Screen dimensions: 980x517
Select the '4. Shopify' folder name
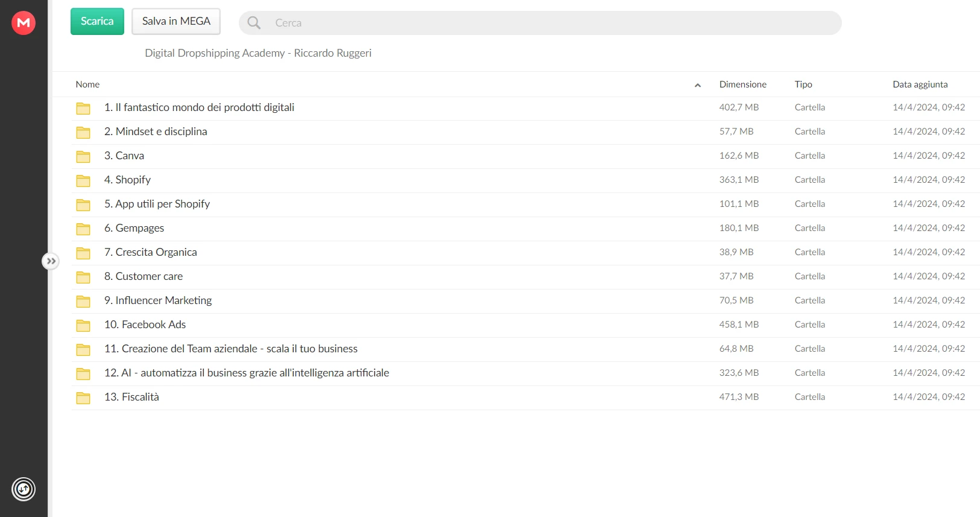click(x=127, y=180)
